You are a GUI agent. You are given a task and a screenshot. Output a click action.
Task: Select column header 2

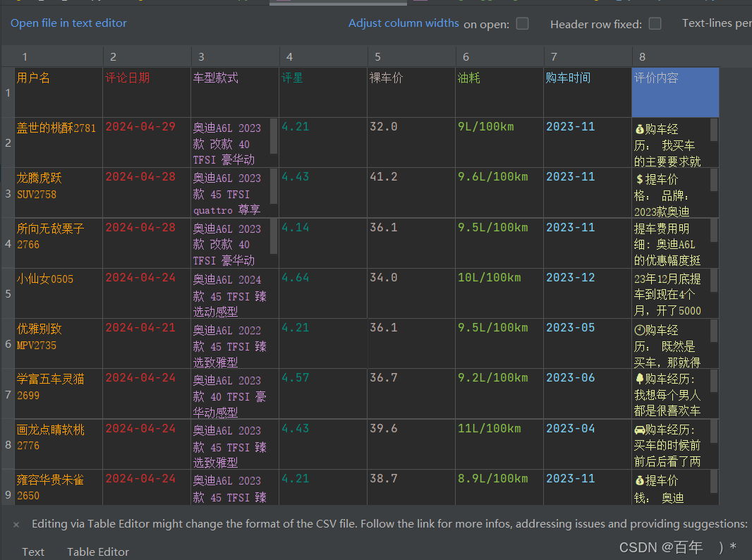pyautogui.click(x=147, y=56)
